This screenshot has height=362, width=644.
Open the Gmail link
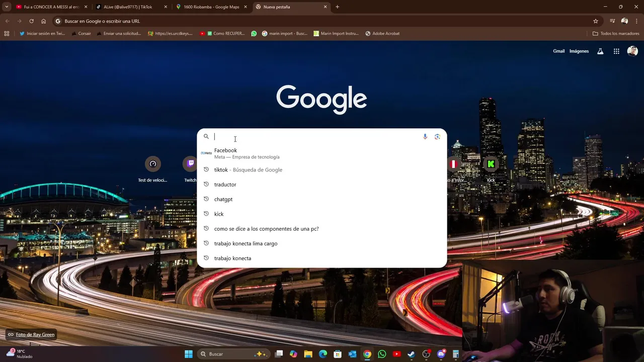point(558,51)
